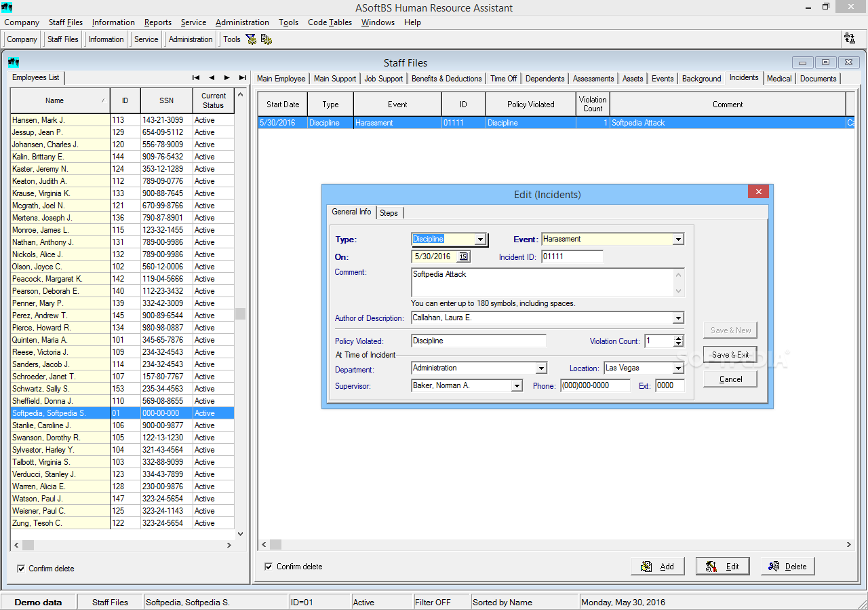Click the Service toolbar button
868x610 pixels.
[146, 39]
